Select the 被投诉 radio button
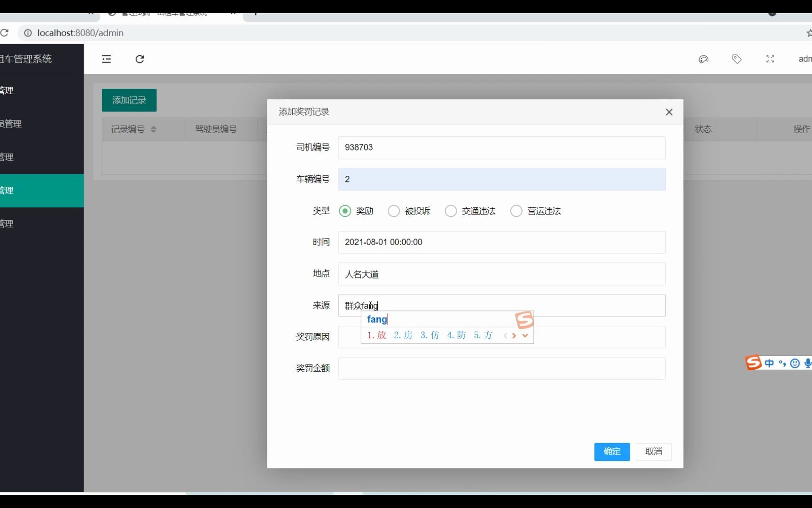 [394, 211]
